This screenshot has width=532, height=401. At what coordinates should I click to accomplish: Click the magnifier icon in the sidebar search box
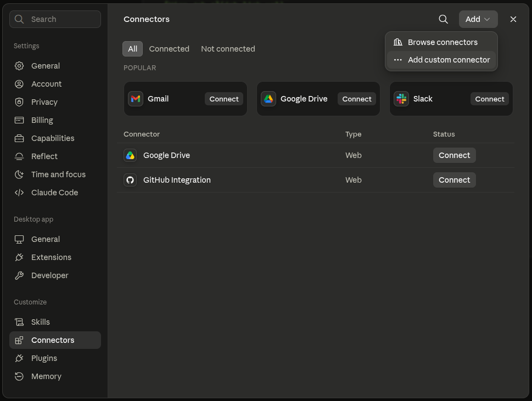coord(19,19)
